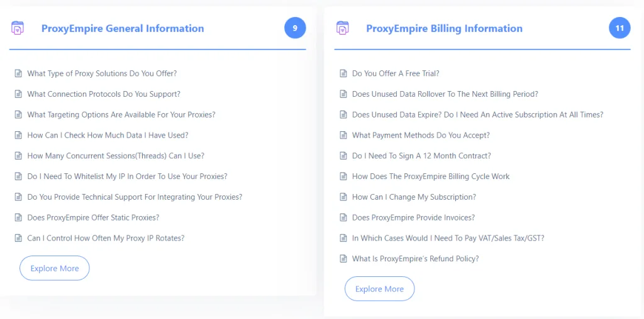Click document icon beside 'What Is ProxyEmpire's Refund Policy?'

[343, 259]
